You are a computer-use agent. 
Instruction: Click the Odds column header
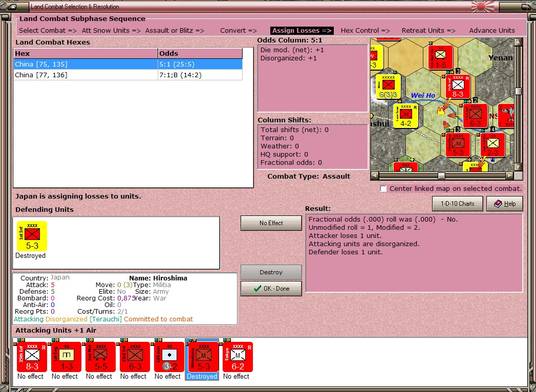click(200, 53)
